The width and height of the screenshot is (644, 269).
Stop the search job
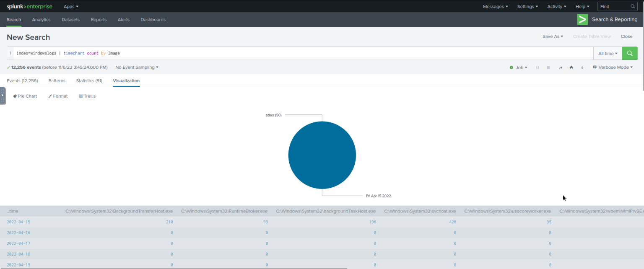tap(548, 67)
